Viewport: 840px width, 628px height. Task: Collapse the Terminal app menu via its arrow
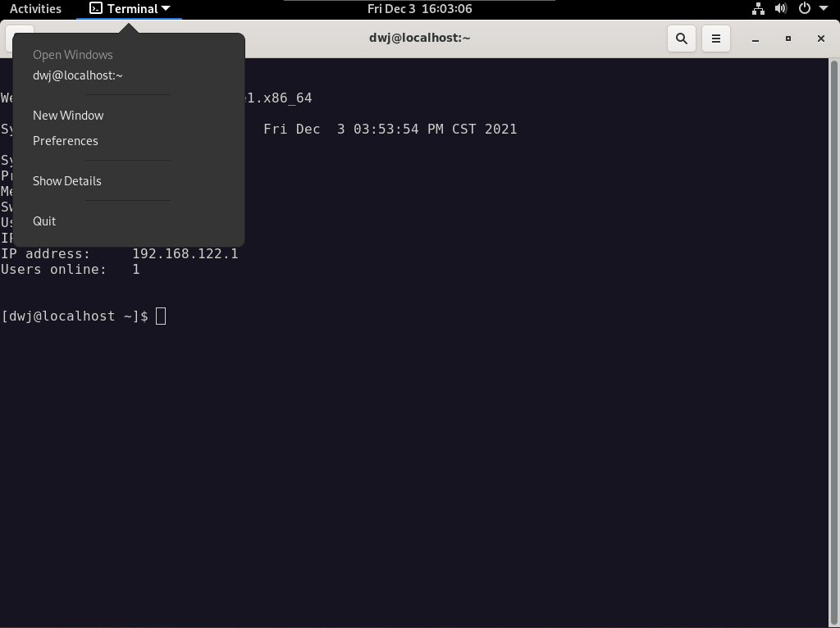pyautogui.click(x=166, y=9)
